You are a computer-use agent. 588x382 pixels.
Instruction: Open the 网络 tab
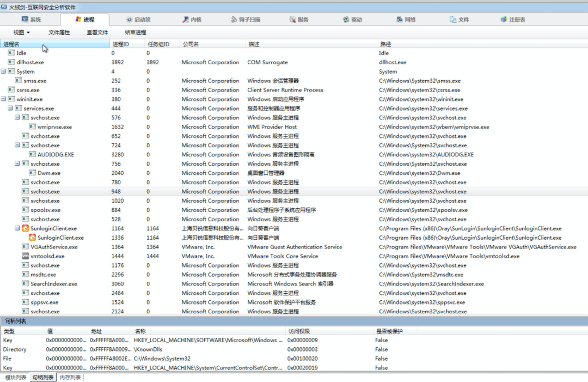pyautogui.click(x=406, y=20)
